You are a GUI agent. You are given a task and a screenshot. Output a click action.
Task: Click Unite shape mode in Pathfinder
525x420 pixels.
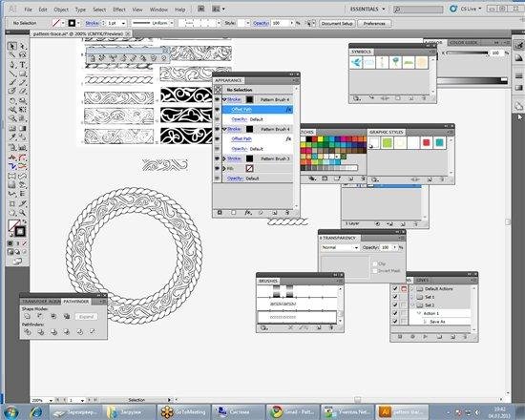pos(27,317)
